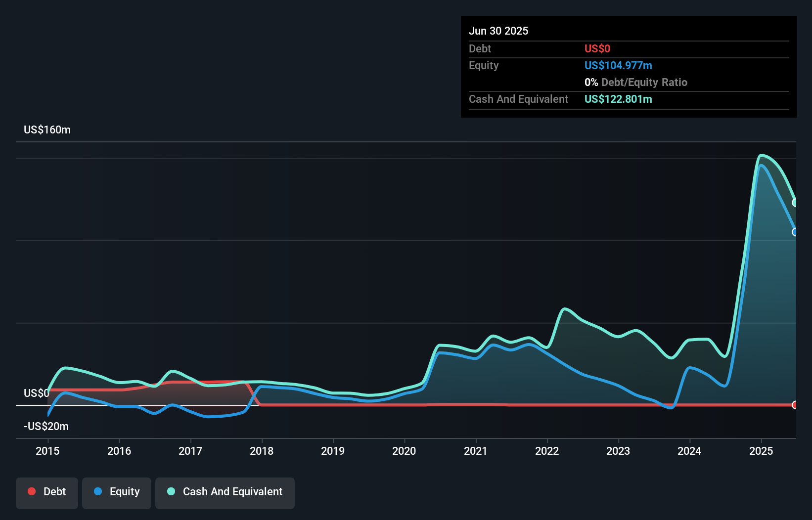
Task: Click the 2025 peak of the cash curve
Action: (761, 155)
